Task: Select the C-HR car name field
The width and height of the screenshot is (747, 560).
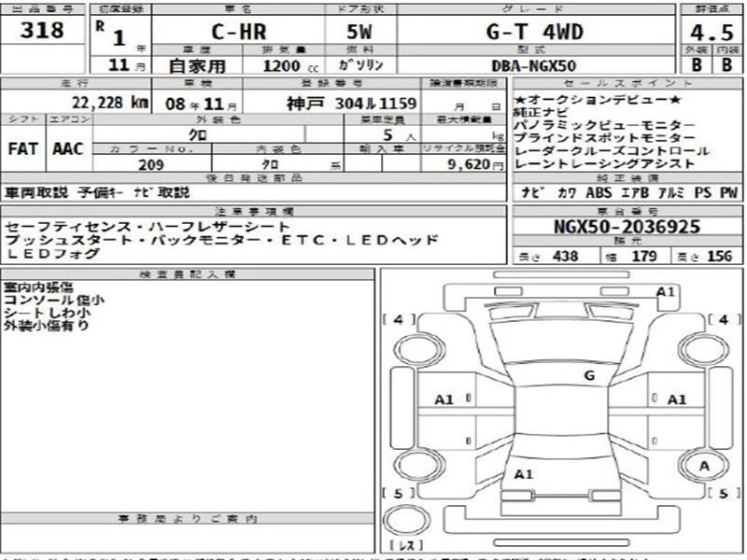Action: tap(238, 32)
